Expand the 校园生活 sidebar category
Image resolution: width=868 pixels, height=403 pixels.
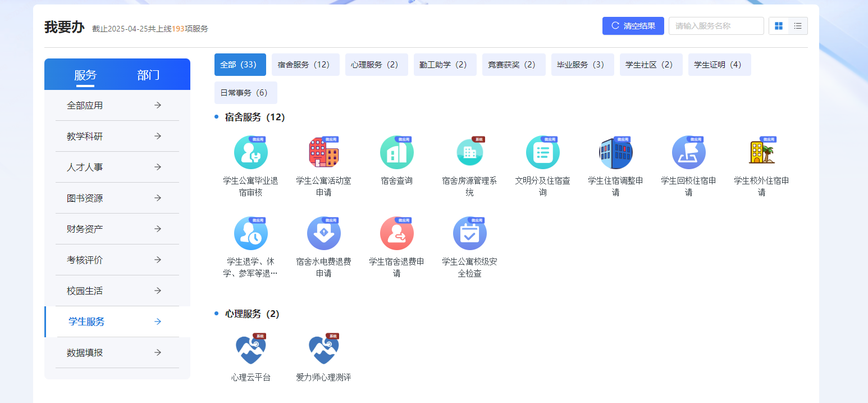[117, 290]
